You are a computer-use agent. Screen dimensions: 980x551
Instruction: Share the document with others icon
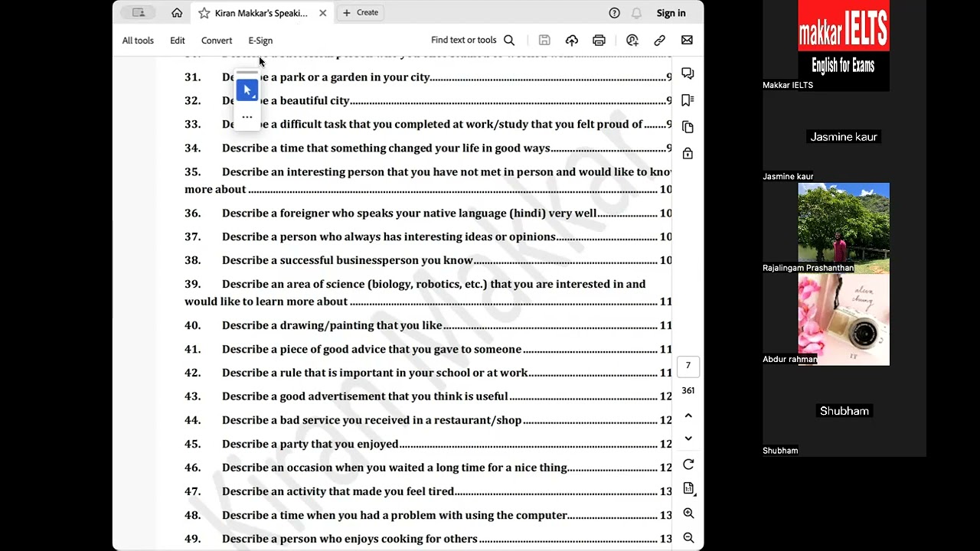coord(632,41)
